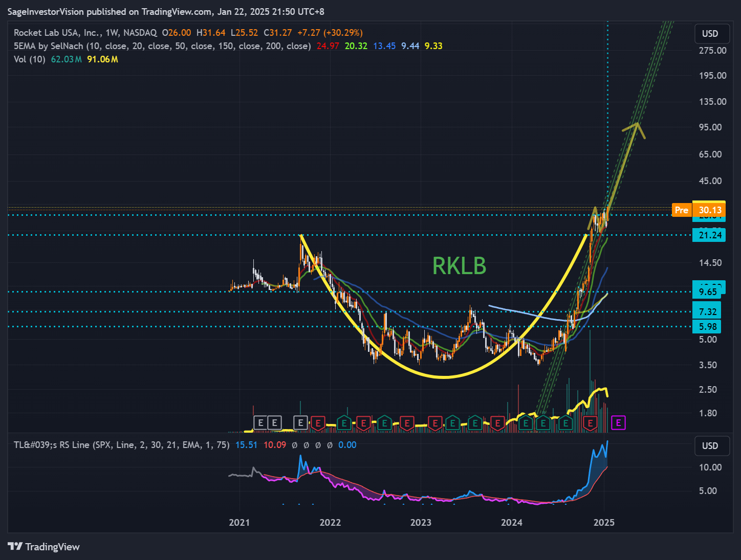Screen dimensions: 741x560
Task: Click the red 24.97 EMA value
Action: 328,46
